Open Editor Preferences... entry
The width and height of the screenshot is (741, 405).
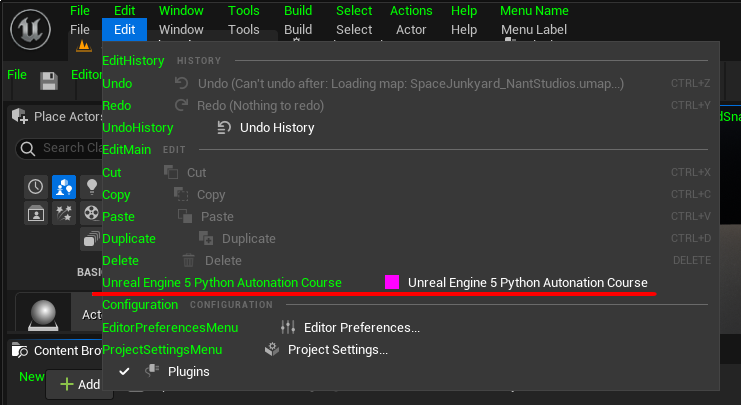pyautogui.click(x=411, y=327)
